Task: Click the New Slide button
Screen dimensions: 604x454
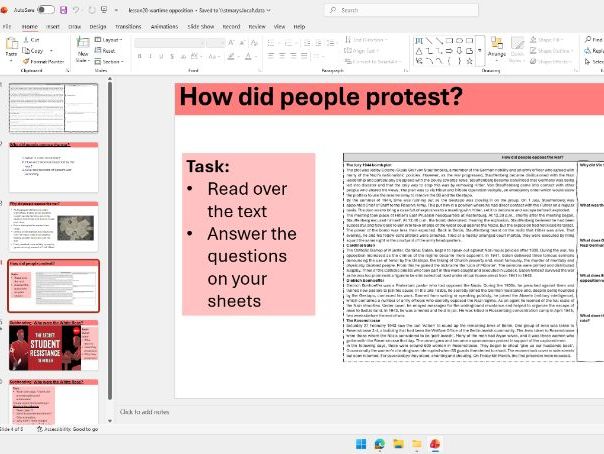Action: [83, 49]
